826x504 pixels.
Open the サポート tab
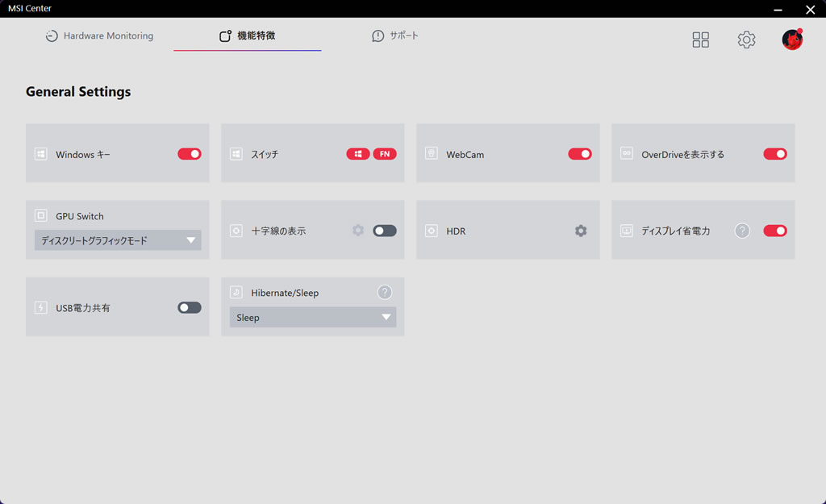[x=395, y=35]
